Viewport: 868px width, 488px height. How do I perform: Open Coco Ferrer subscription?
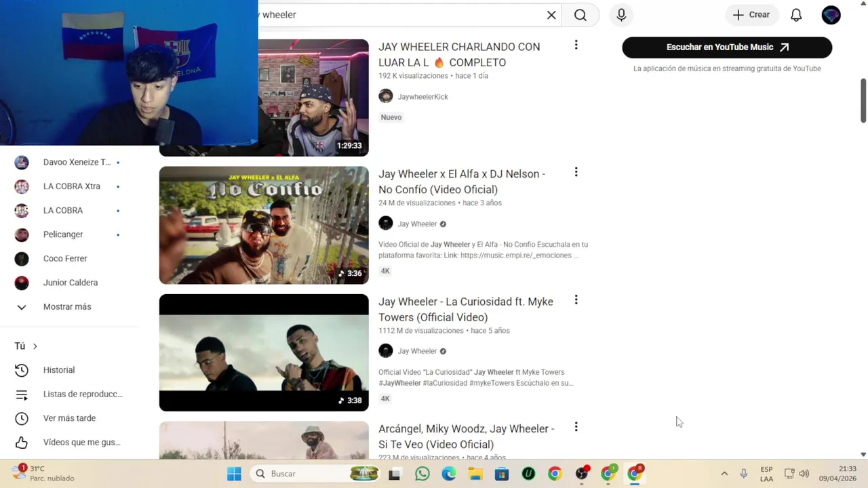pos(70,258)
